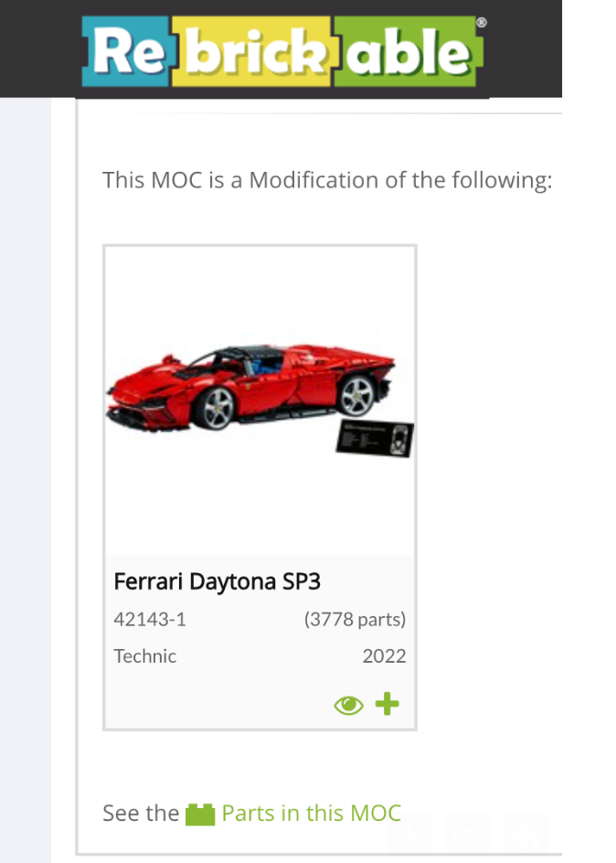
Task: Click the black display plaque in the set image
Action: (x=375, y=440)
